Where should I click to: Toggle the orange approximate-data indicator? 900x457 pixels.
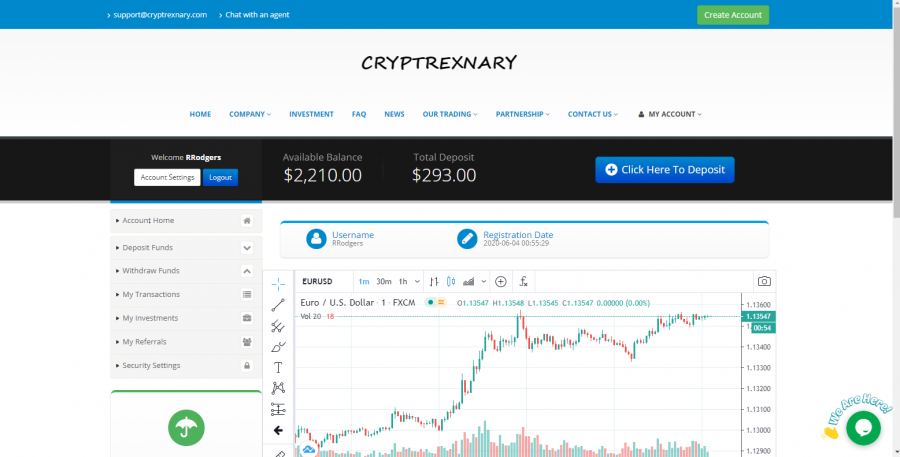click(441, 303)
